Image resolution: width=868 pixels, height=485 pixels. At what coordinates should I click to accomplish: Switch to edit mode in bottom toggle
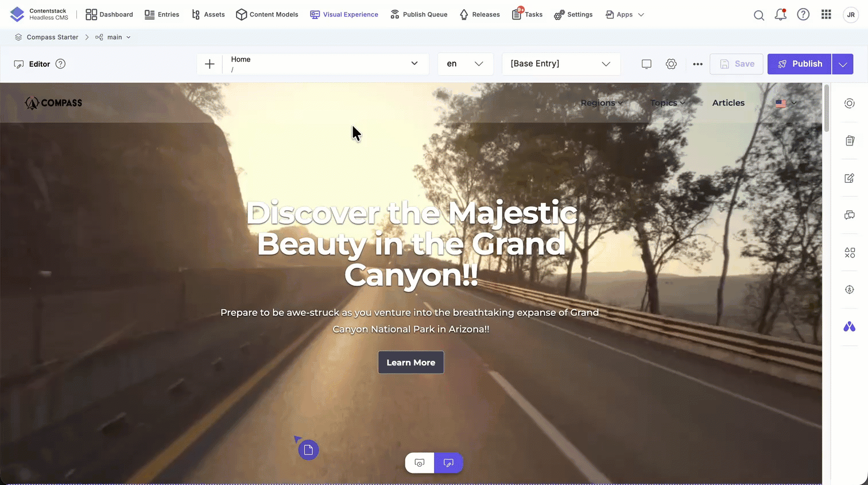pyautogui.click(x=448, y=463)
